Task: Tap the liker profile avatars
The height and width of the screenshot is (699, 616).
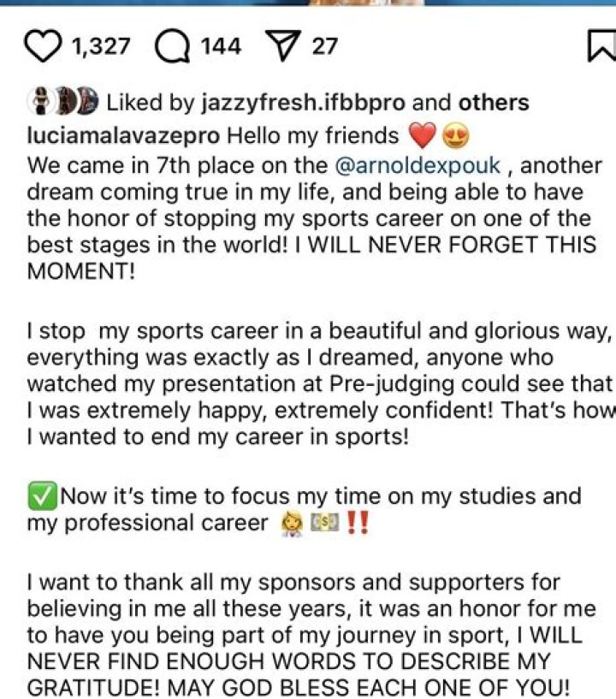Action: [x=62, y=103]
